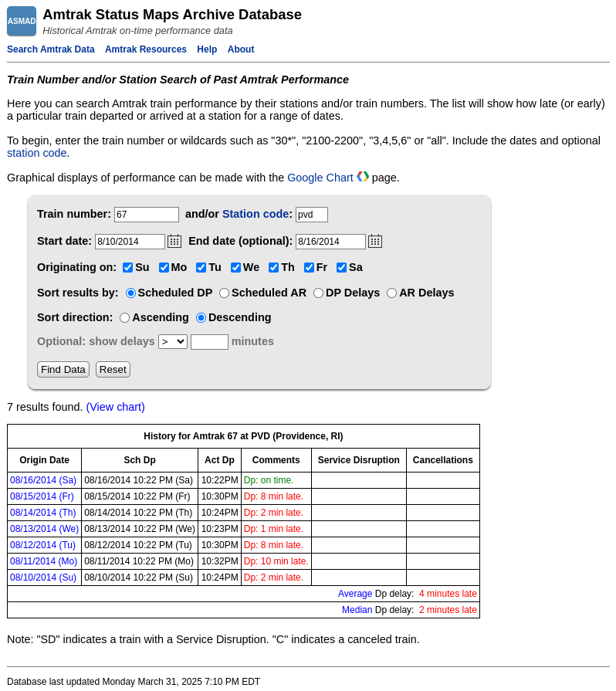Screen dimensions: 616x691
Task: Click the End date input field
Action: click(x=330, y=242)
